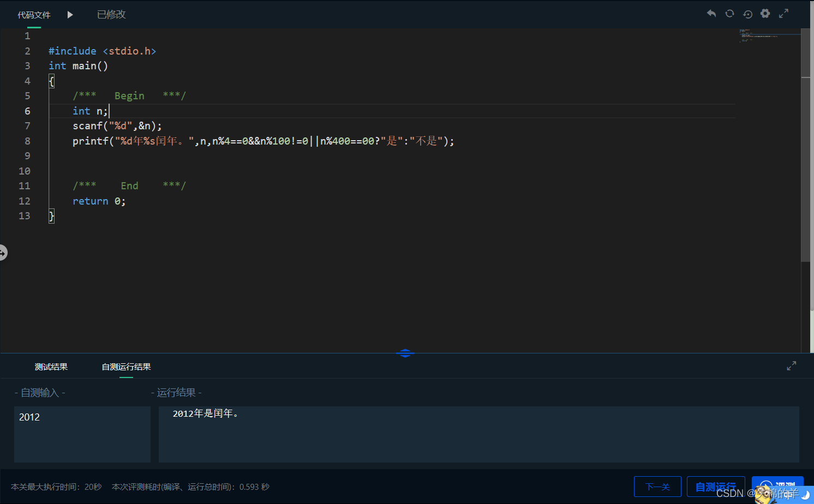
Task: Place cursor on the int n; line
Action: 91,111
